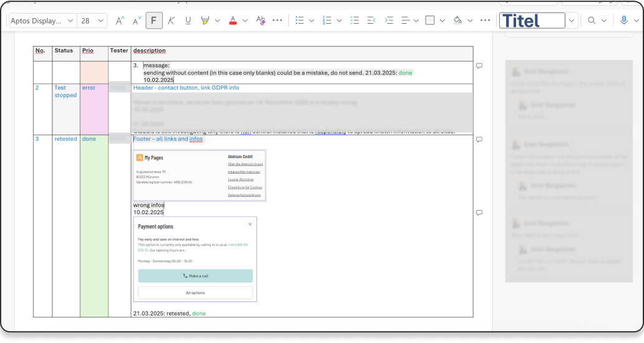Expand the Titel styles gallery
Image resolution: width=644 pixels, height=343 pixels.
(x=572, y=21)
